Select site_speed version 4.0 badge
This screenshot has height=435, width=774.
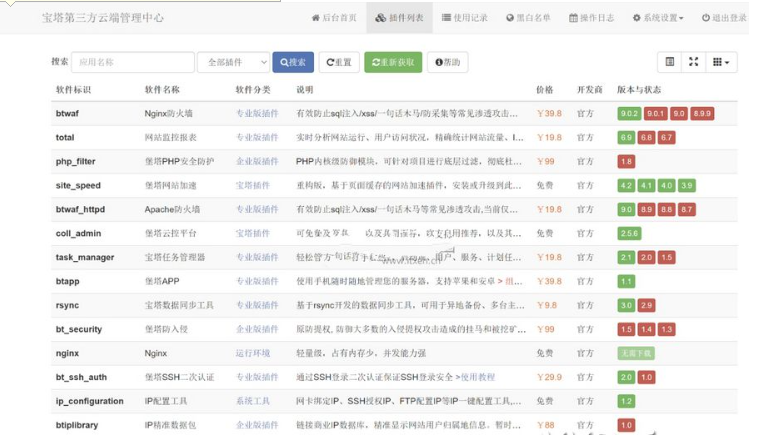[666, 186]
